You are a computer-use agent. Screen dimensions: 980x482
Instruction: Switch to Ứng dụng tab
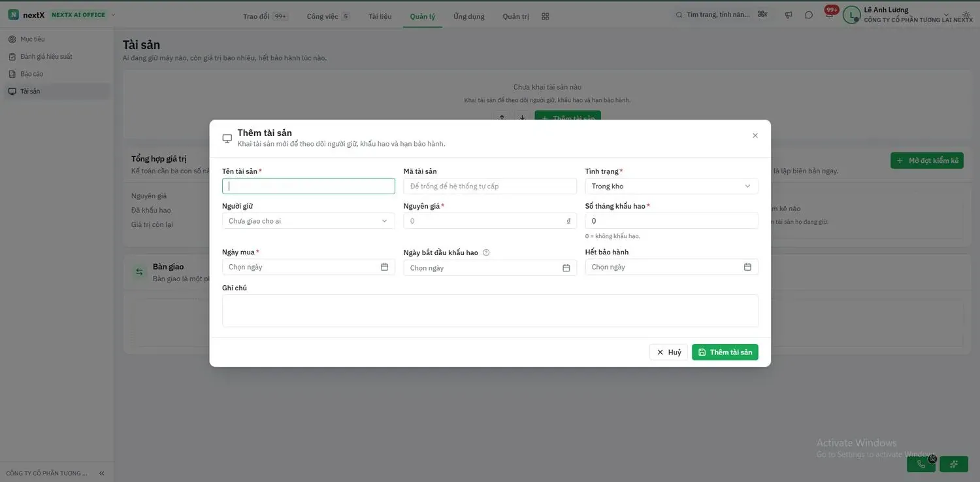(x=469, y=16)
